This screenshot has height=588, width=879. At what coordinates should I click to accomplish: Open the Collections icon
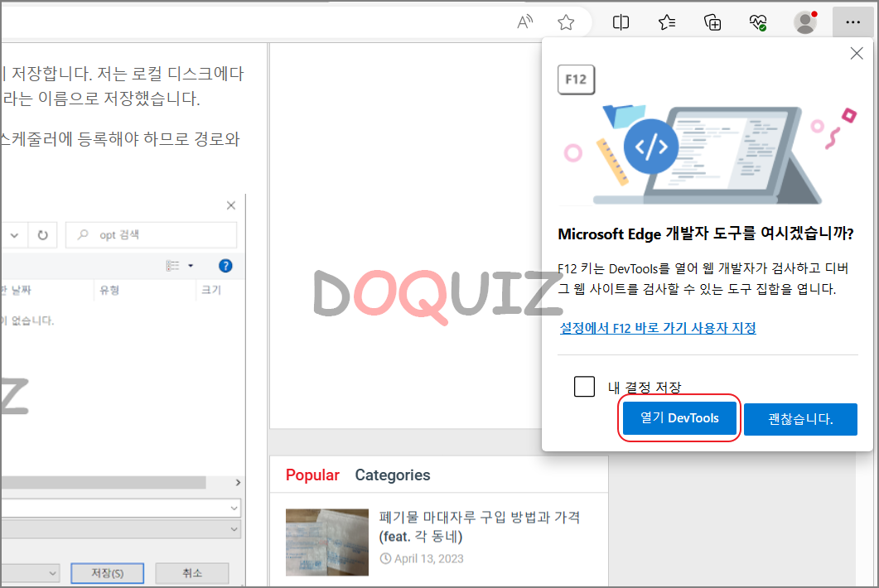click(712, 22)
